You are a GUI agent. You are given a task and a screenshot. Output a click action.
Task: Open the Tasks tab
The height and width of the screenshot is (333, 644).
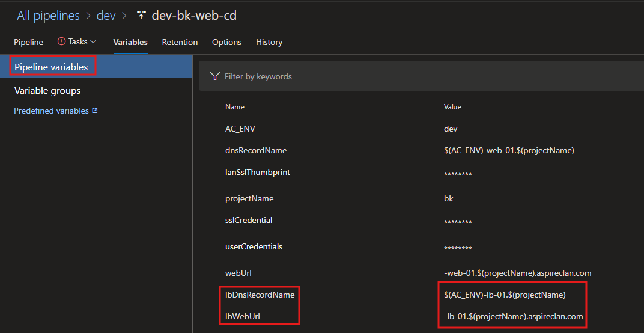click(x=77, y=42)
